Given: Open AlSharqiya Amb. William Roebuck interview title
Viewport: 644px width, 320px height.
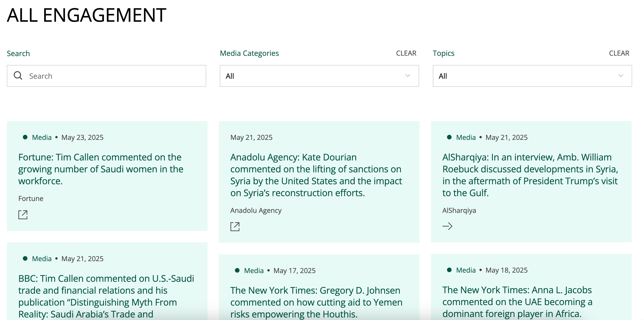Looking at the screenshot, I should point(530,175).
